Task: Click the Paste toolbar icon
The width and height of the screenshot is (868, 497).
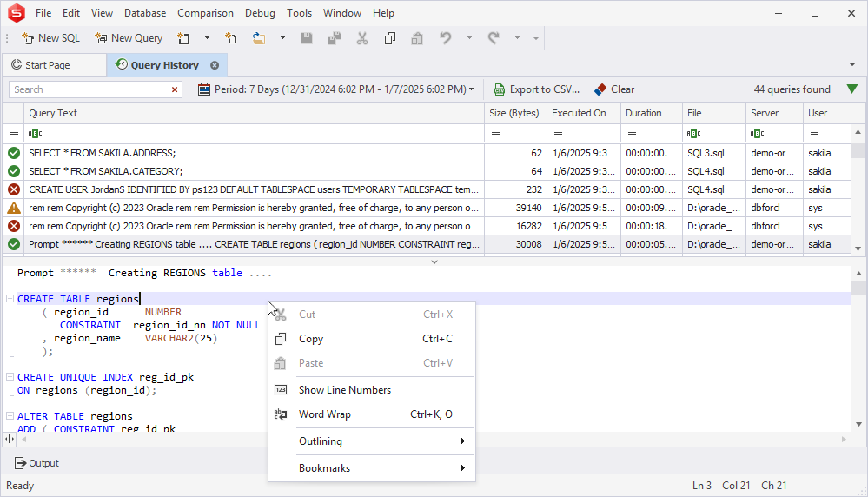Action: click(417, 38)
